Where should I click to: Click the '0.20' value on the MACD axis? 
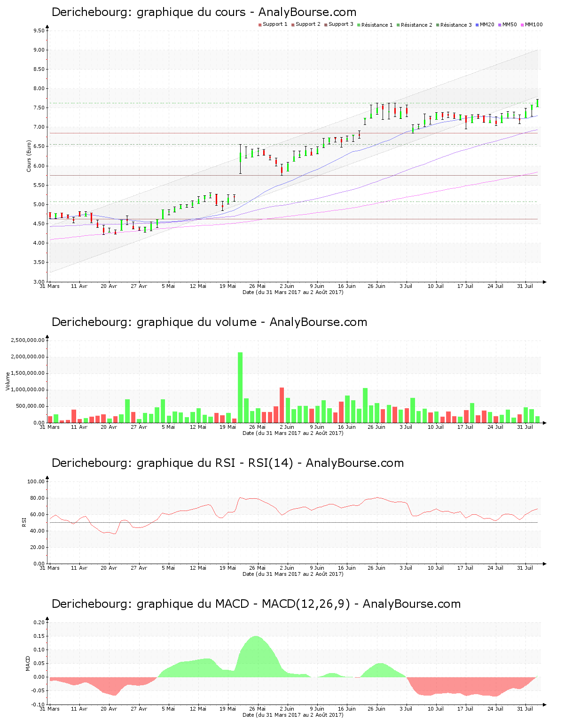click(x=39, y=622)
